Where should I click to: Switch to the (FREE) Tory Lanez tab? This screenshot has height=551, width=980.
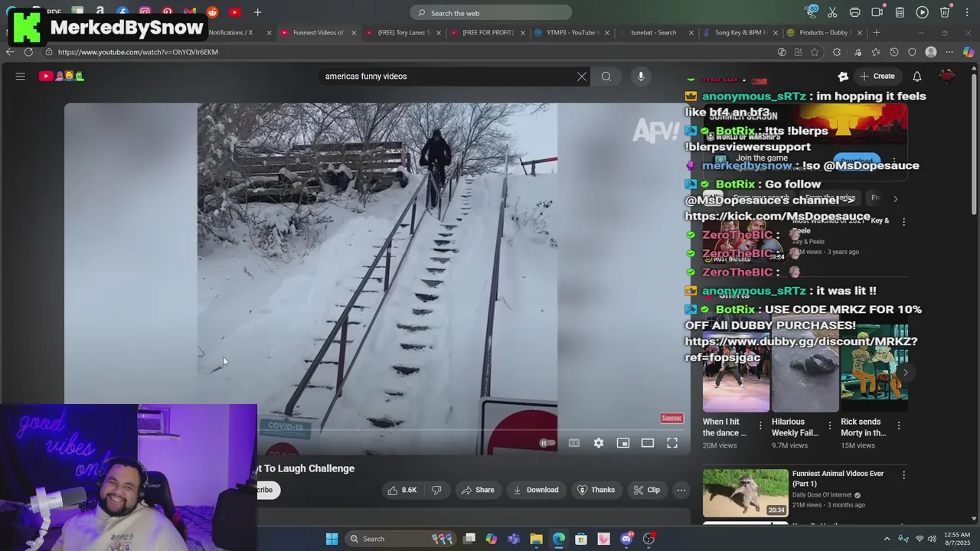point(402,33)
